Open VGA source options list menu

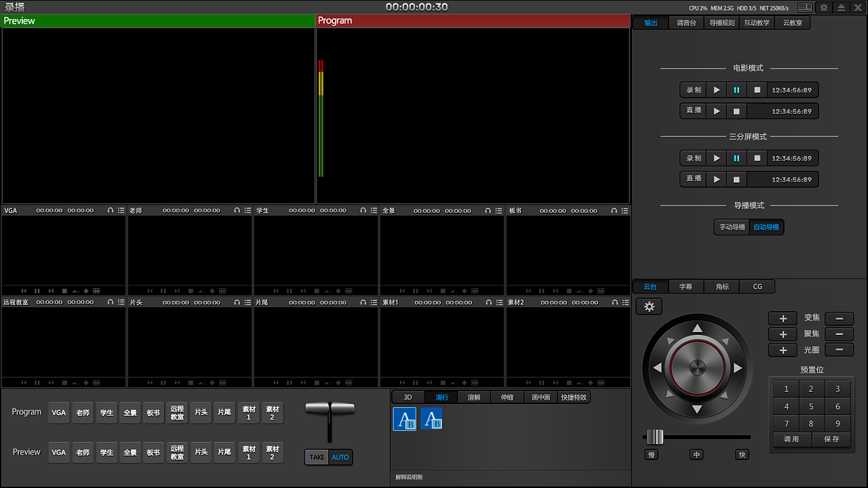pyautogui.click(x=121, y=211)
